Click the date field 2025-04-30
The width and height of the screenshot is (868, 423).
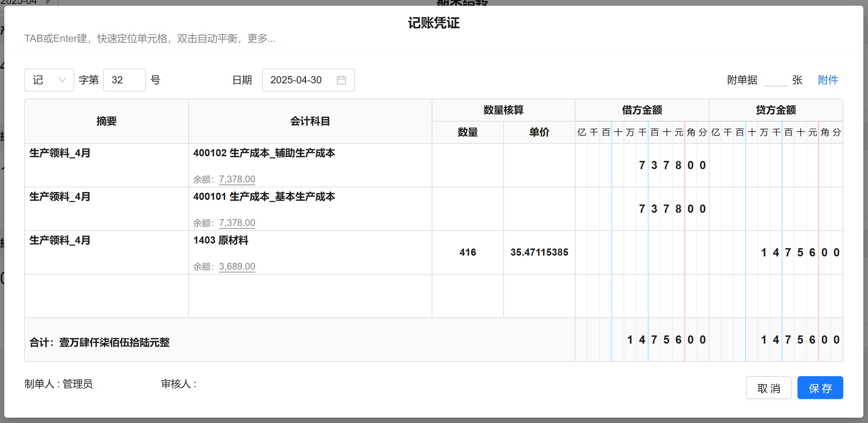(296, 80)
